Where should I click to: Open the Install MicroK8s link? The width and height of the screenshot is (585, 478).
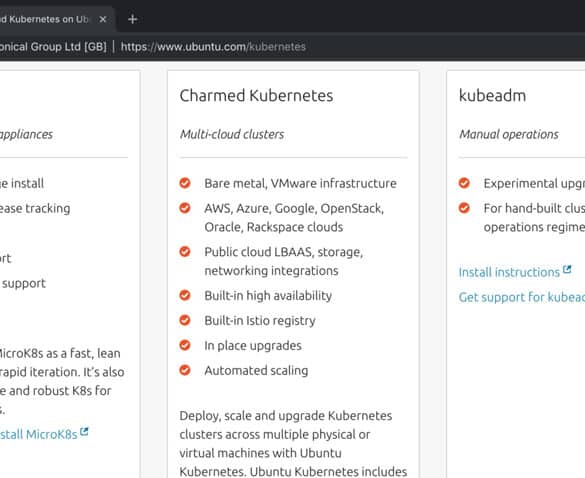38,434
